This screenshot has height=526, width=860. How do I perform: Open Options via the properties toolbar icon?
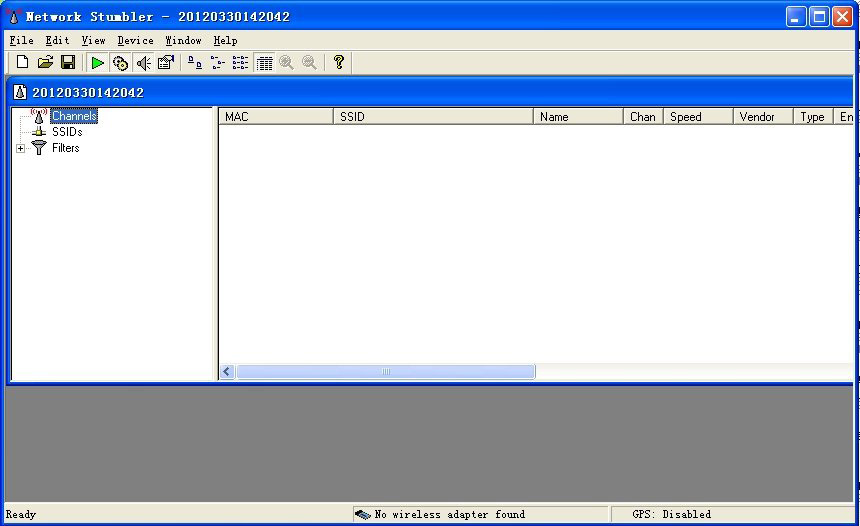166,63
